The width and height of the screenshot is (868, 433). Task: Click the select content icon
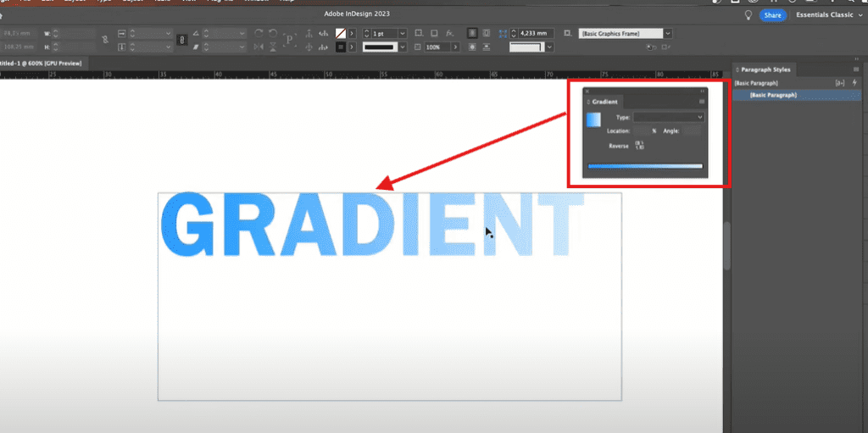pyautogui.click(x=309, y=47)
